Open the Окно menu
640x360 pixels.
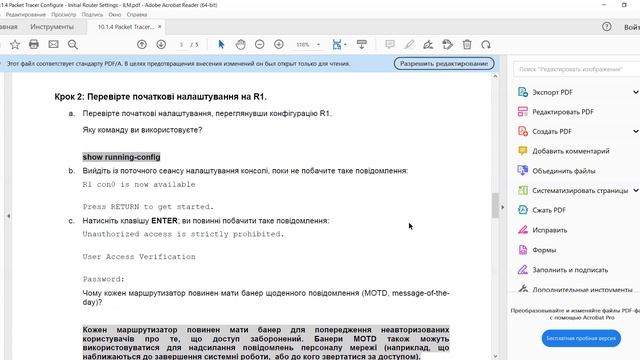coord(115,15)
